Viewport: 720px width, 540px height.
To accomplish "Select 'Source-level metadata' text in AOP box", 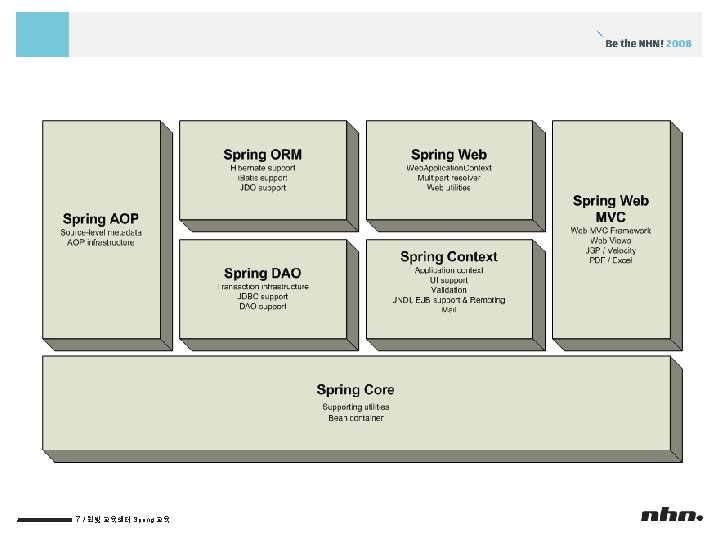I will pos(101,233).
